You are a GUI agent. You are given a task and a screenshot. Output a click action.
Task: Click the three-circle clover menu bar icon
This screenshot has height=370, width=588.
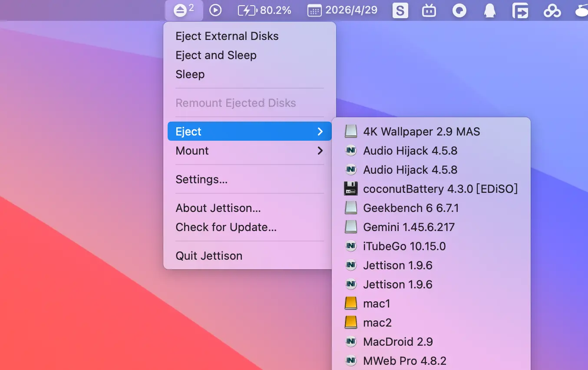click(552, 10)
